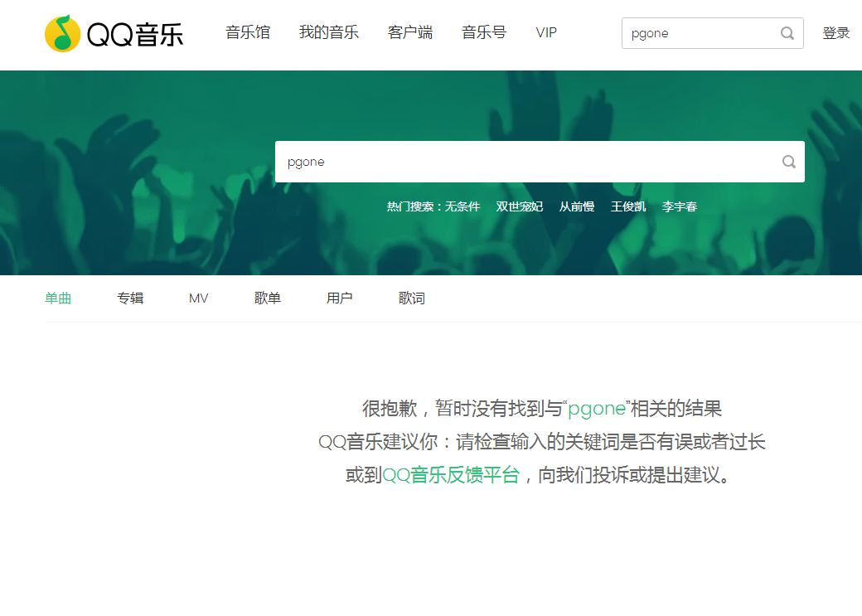The width and height of the screenshot is (862, 616).
Task: Switch to the 歌词 tab
Action: (x=412, y=298)
